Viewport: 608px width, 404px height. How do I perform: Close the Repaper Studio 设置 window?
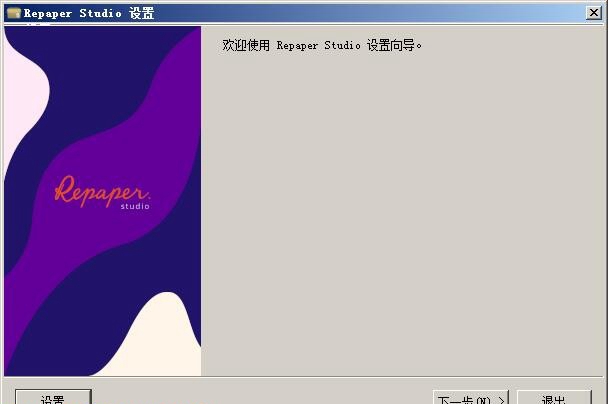click(594, 13)
